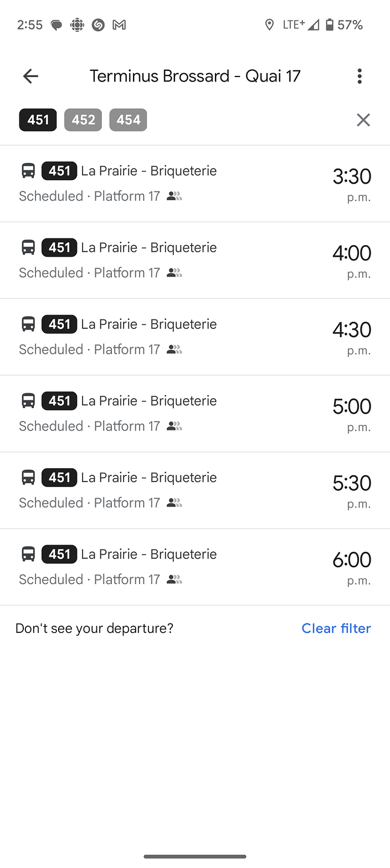The image size is (390, 868).
Task: Tap Shazam notification icon in status bar
Action: click(98, 25)
